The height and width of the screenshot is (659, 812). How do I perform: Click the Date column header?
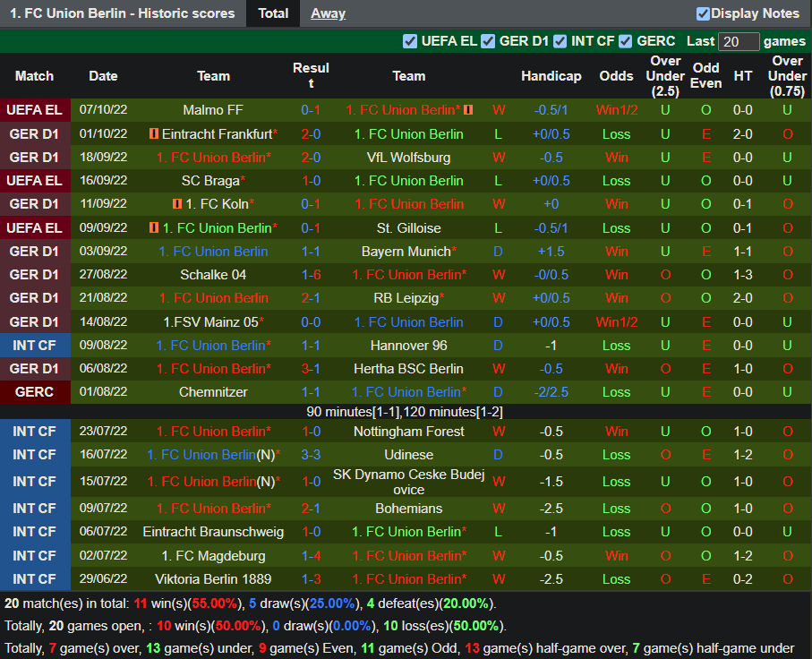click(x=103, y=76)
